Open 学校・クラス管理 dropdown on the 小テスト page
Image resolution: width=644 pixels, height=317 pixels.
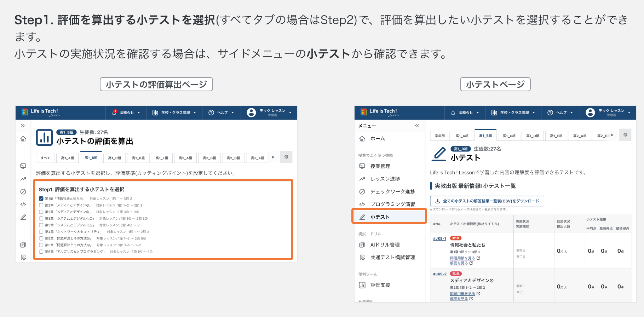tap(513, 113)
